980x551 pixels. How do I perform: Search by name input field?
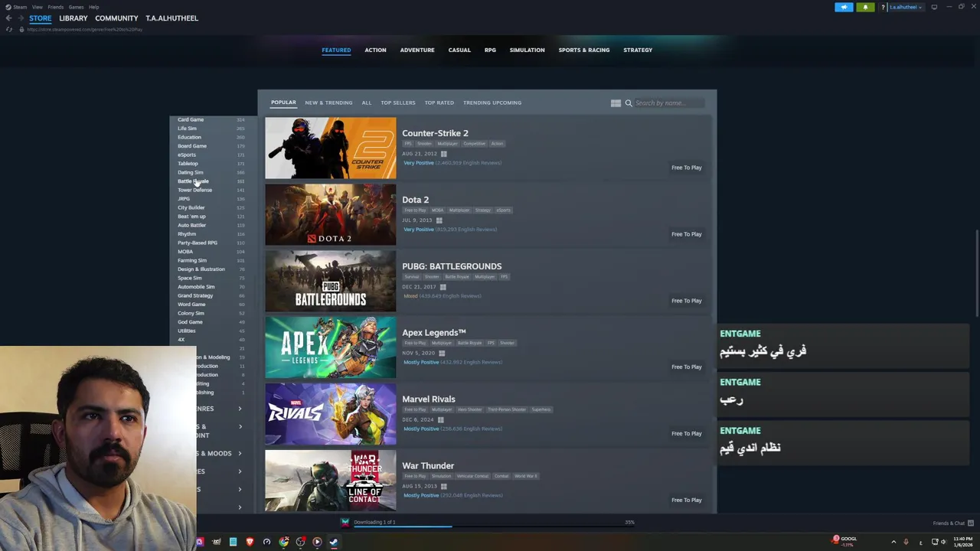pyautogui.click(x=668, y=103)
